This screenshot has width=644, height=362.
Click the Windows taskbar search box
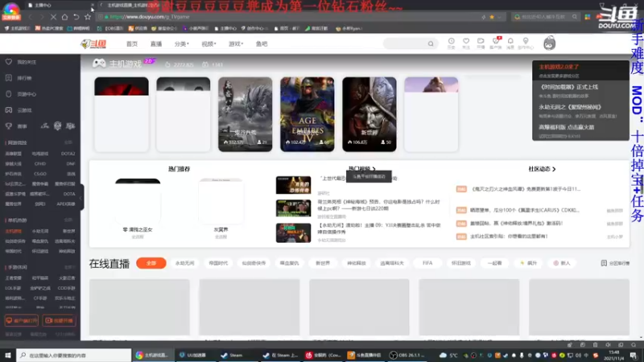point(74,355)
